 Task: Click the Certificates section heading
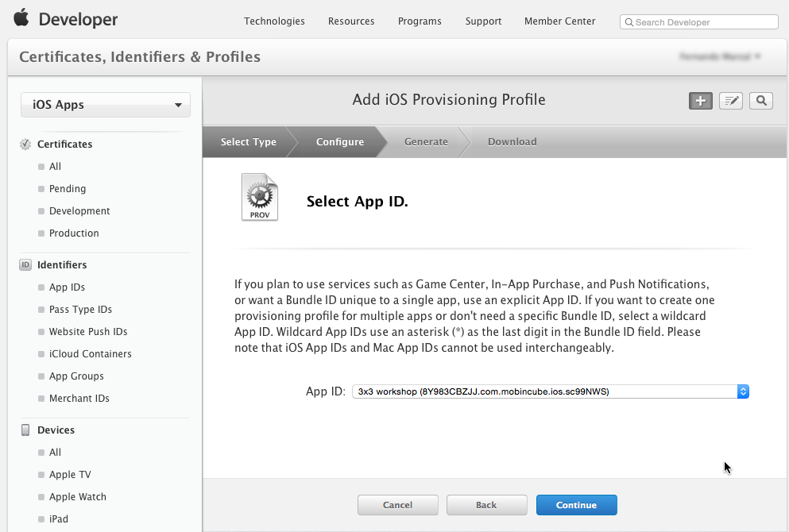tap(65, 145)
